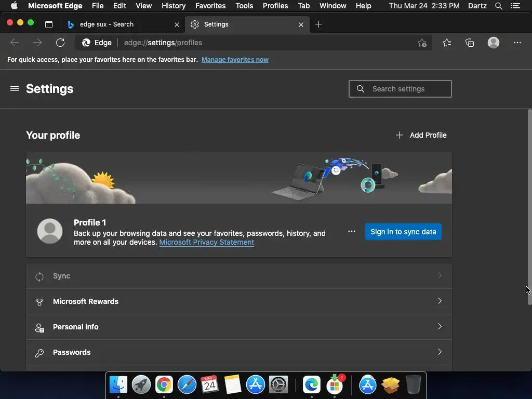Screen dimensions: 532x399
Task: Open the Favorites menu in menu bar
Action: click(210, 6)
